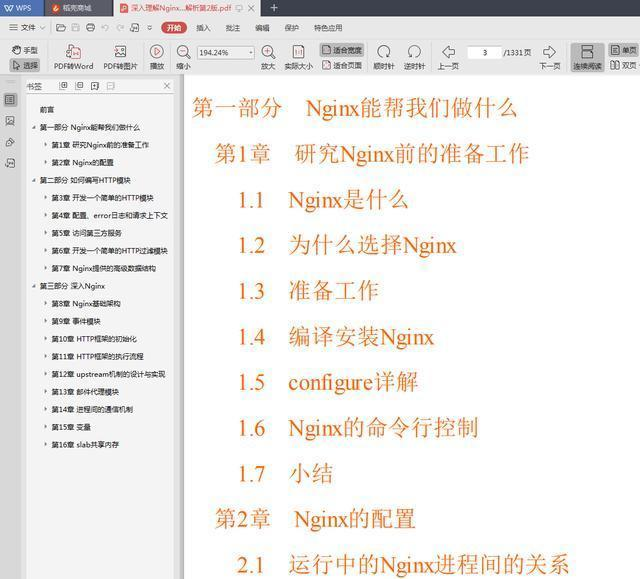Viewport: 640px width, 579px height.
Task: Click heading 1.5 configure详解 in document
Action: pyautogui.click(x=329, y=383)
